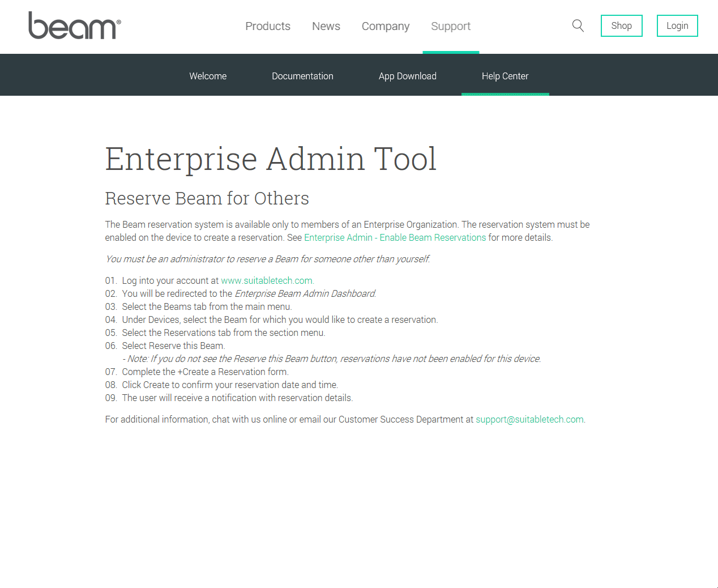Open the search magnifier icon

point(578,25)
